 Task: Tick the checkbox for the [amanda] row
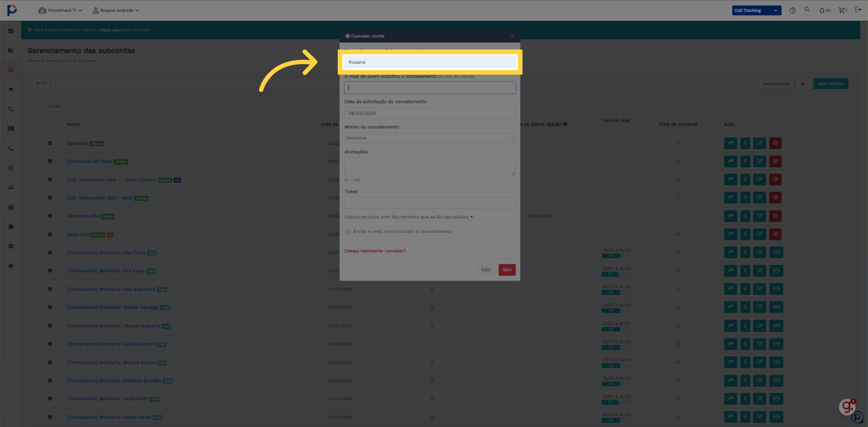(39, 143)
